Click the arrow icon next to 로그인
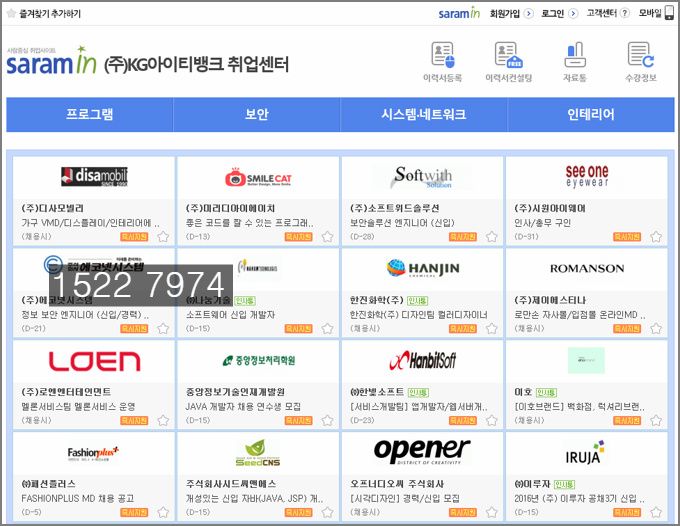The image size is (680, 526). coord(573,13)
